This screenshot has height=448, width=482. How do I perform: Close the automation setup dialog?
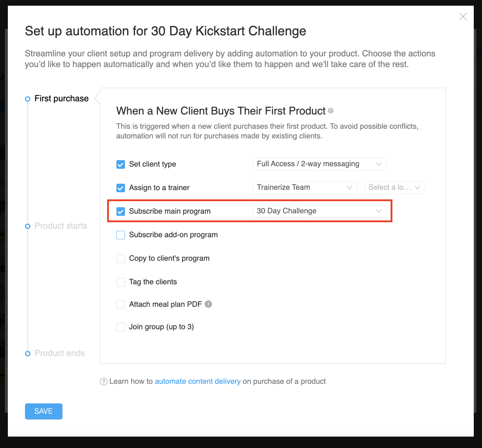tap(463, 17)
